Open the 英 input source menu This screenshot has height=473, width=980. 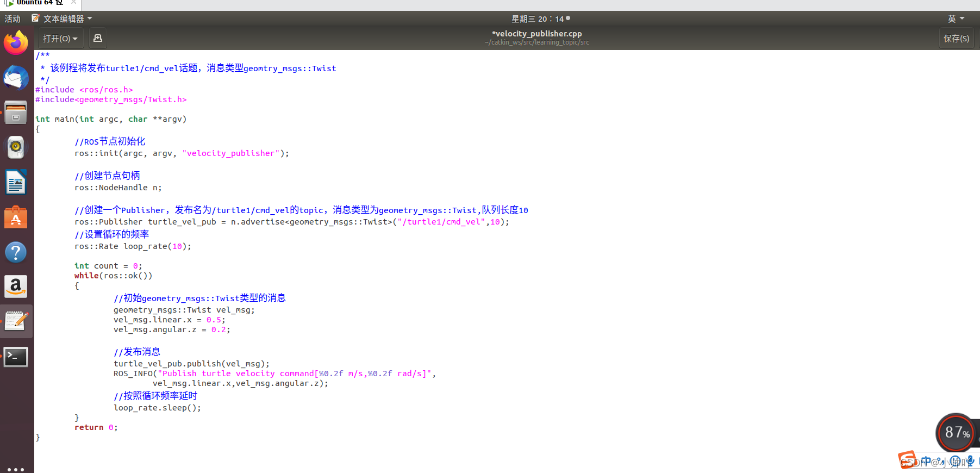coord(956,18)
